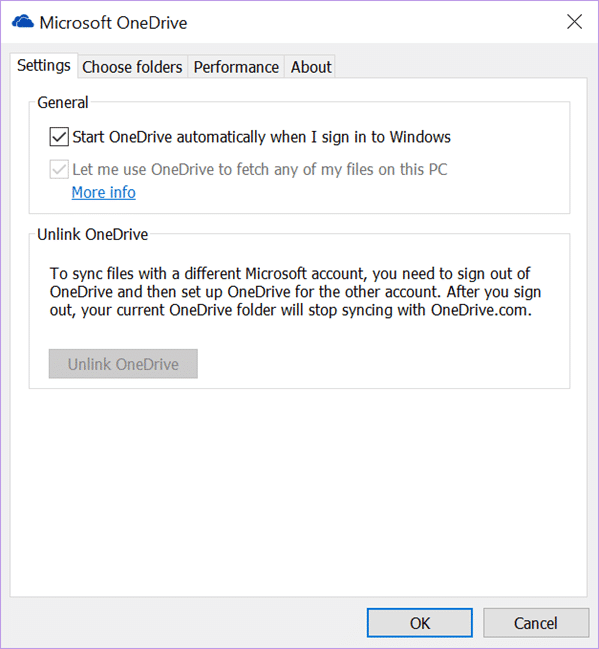This screenshot has height=649, width=599.
Task: Click the OneDrive cloud icon in title bar
Action: (23, 22)
